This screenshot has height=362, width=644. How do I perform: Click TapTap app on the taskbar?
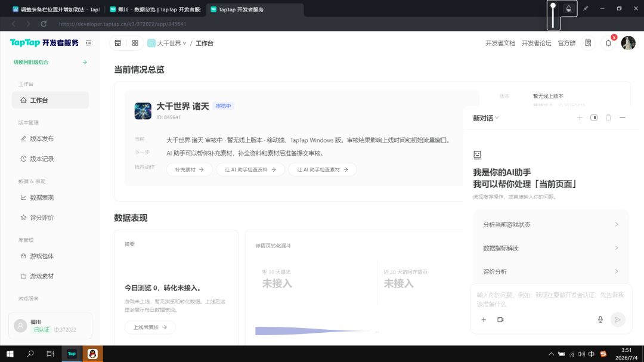(72, 354)
